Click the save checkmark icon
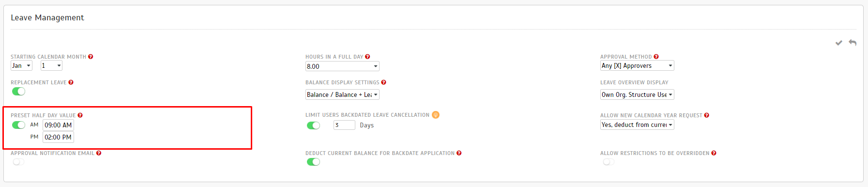 838,43
